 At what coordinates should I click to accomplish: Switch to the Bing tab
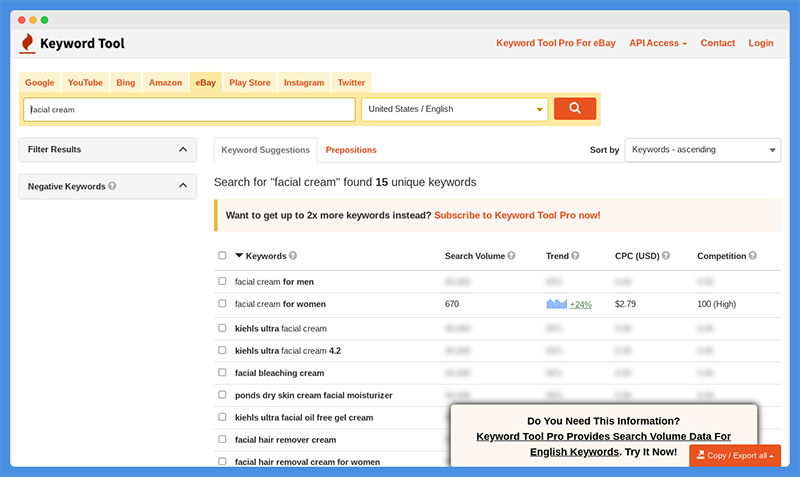coord(126,83)
